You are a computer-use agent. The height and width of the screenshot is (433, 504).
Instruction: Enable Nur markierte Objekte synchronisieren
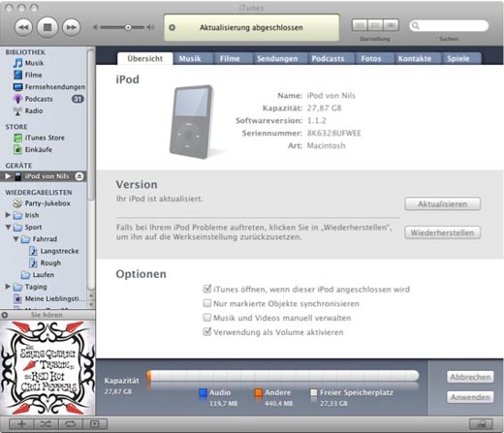click(207, 303)
